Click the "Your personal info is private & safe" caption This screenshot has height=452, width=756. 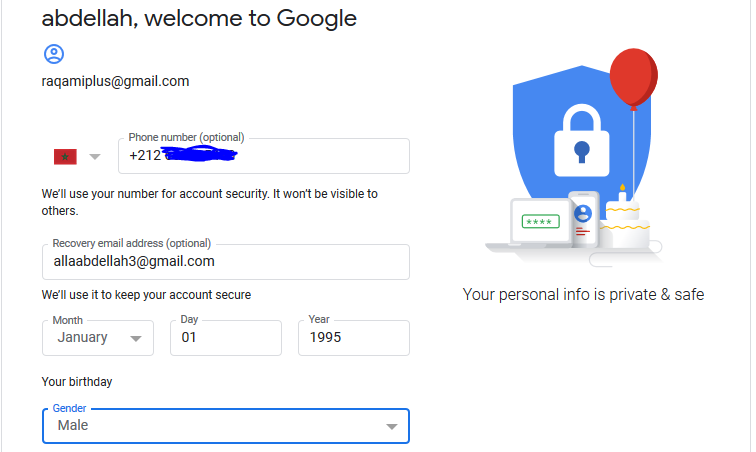pyautogui.click(x=583, y=294)
